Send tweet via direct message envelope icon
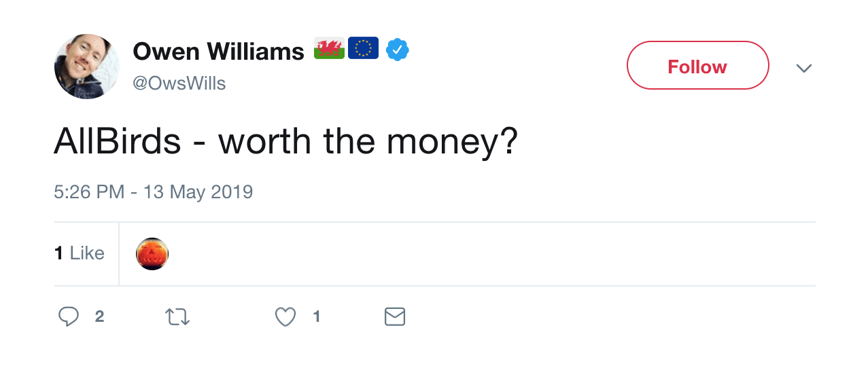 [x=395, y=316]
